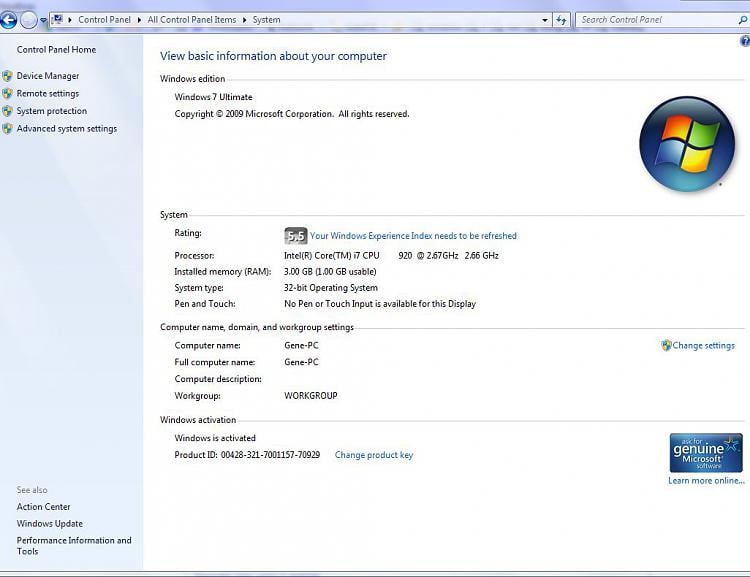The height and width of the screenshot is (577, 750).
Task: Click the shield icon beside Change settings
Action: pyautogui.click(x=666, y=345)
